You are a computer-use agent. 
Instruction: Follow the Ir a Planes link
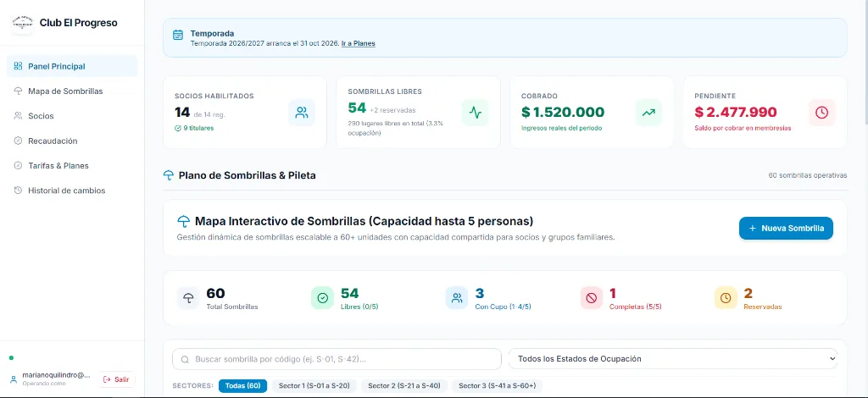pyautogui.click(x=359, y=43)
